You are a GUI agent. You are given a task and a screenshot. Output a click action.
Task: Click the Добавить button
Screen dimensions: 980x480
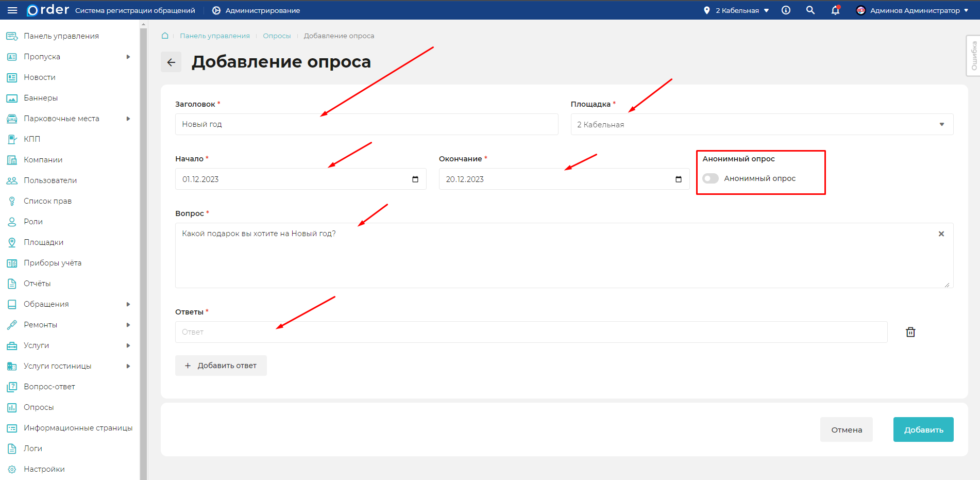[x=923, y=429]
